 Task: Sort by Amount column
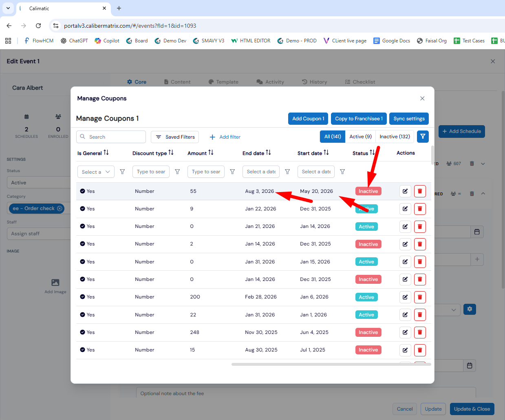(211, 153)
